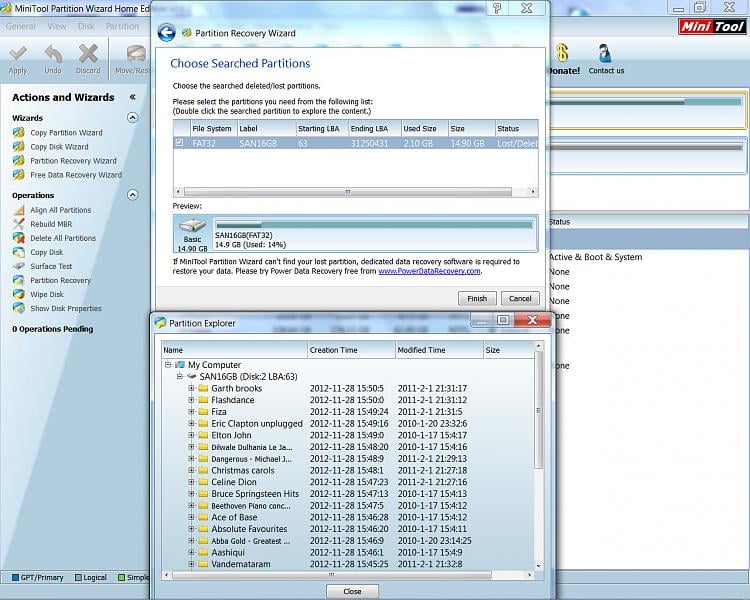Click the Copy Disk Wizard icon
This screenshot has width=750, height=600.
(x=19, y=146)
